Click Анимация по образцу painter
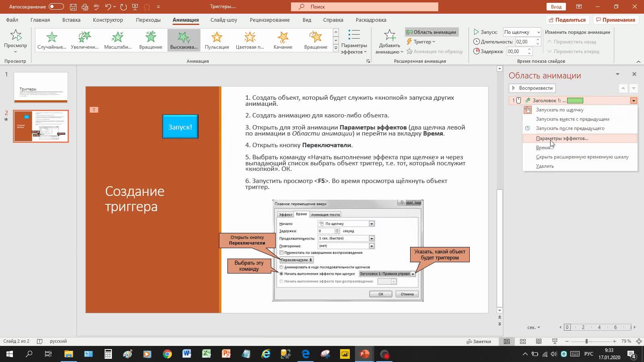Screen dimensions: 644x362 (x=435, y=51)
